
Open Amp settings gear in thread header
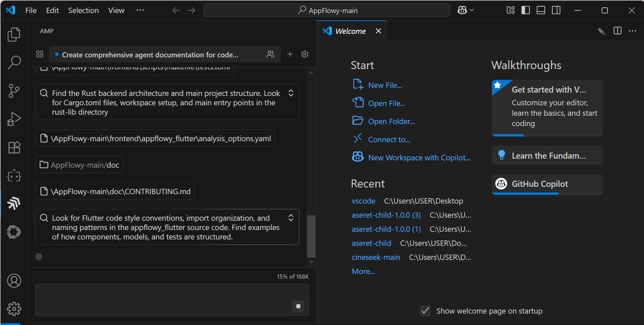click(x=305, y=54)
